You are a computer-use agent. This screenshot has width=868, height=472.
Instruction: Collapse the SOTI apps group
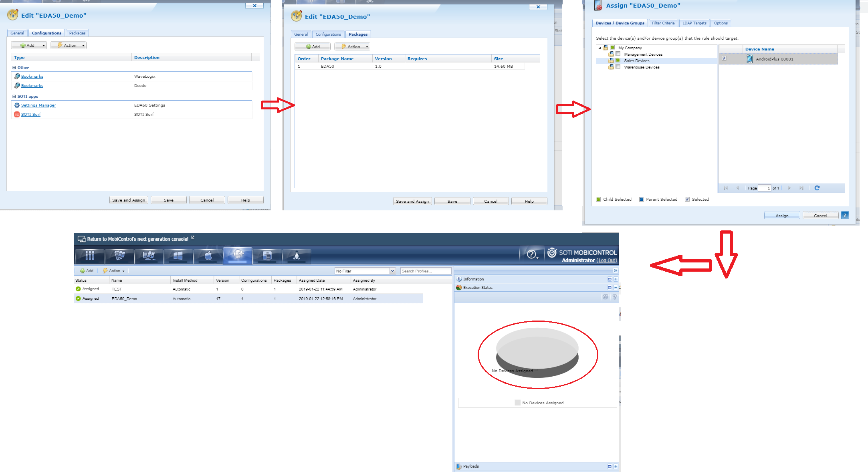coord(14,97)
